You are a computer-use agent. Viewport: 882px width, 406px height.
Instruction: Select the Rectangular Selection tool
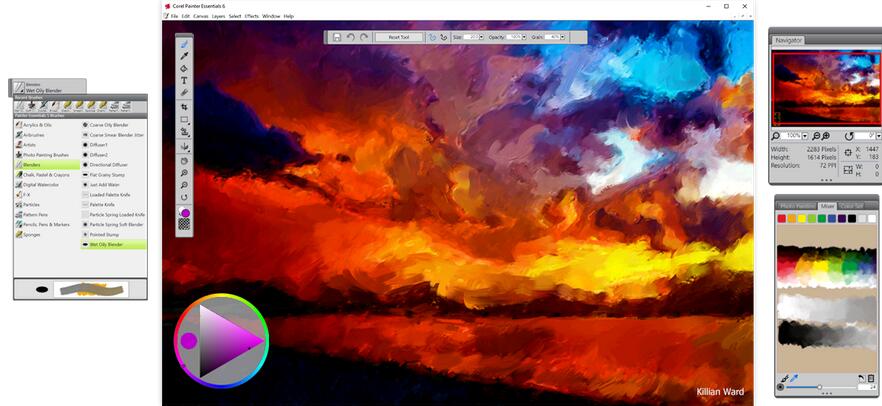coord(184,119)
